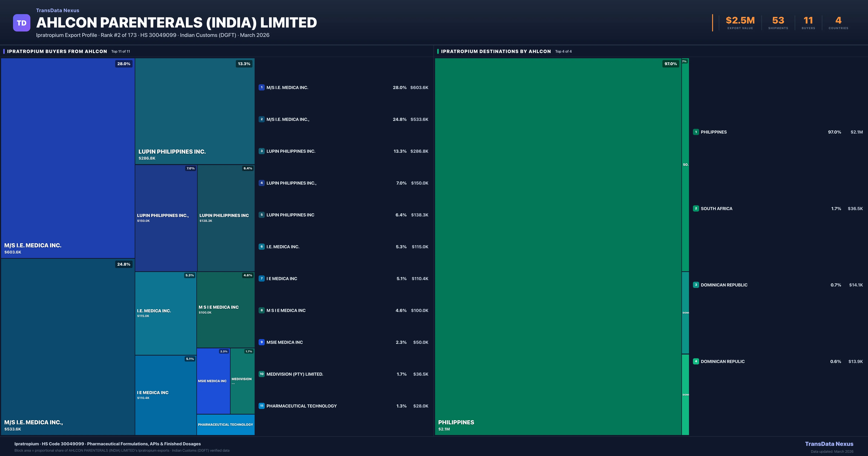
Task: Click green rank badge 4 beside DOMINICAN REPULIC
Action: (x=696, y=361)
